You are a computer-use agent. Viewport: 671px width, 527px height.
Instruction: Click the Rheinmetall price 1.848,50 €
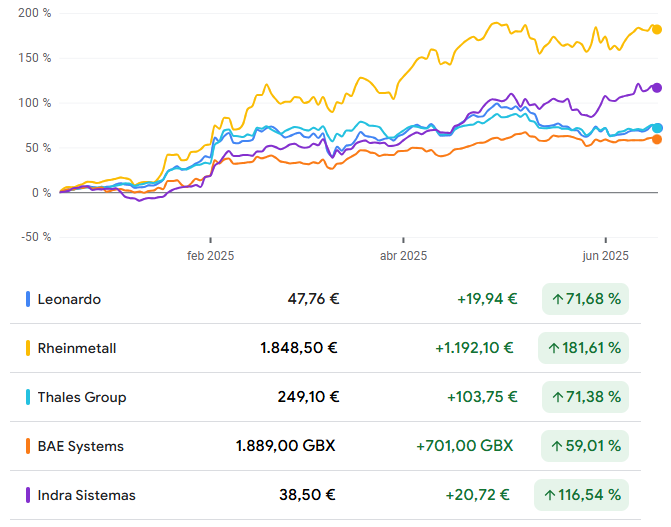coord(299,348)
